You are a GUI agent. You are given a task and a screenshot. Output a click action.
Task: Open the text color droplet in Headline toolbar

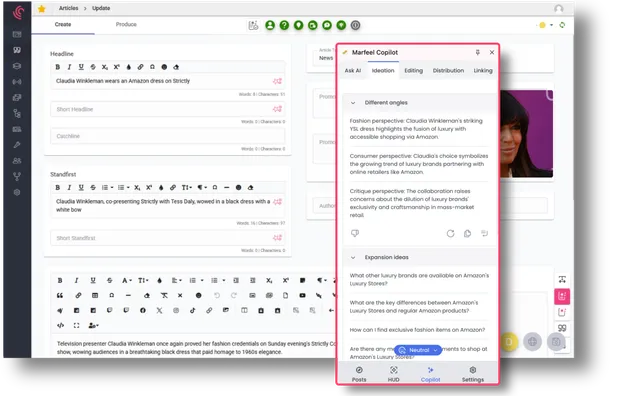pos(128,67)
